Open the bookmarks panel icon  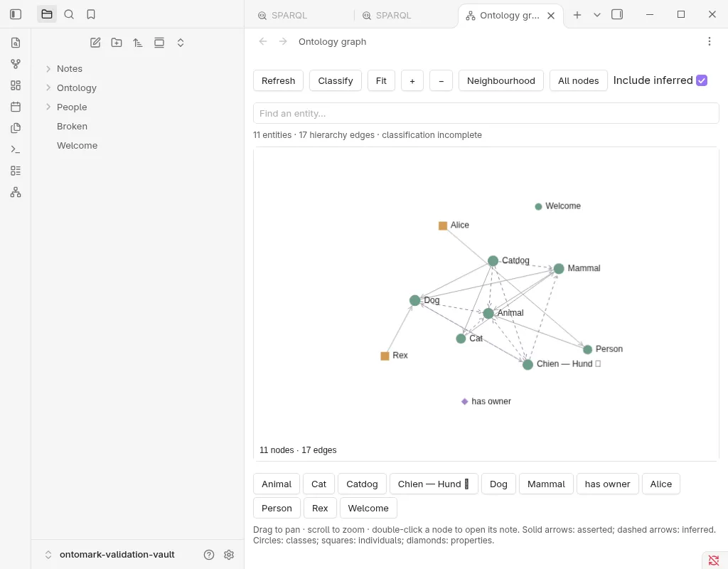click(91, 14)
